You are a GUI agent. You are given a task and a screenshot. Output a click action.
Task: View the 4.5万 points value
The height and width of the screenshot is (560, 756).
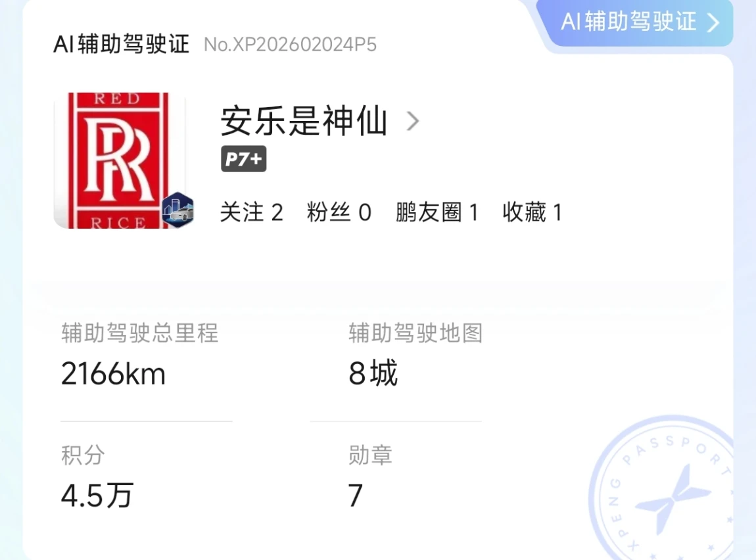click(x=97, y=495)
